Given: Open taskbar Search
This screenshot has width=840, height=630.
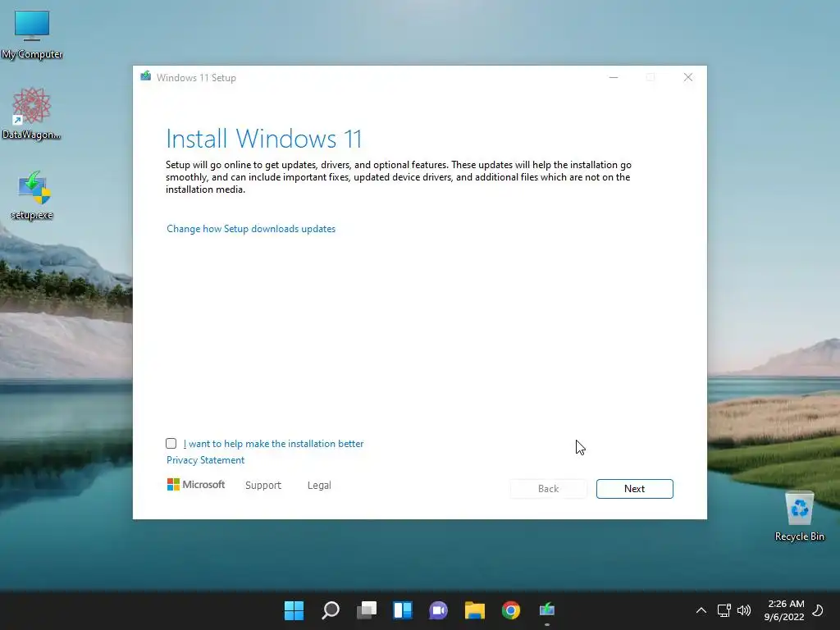Looking at the screenshot, I should [330, 610].
